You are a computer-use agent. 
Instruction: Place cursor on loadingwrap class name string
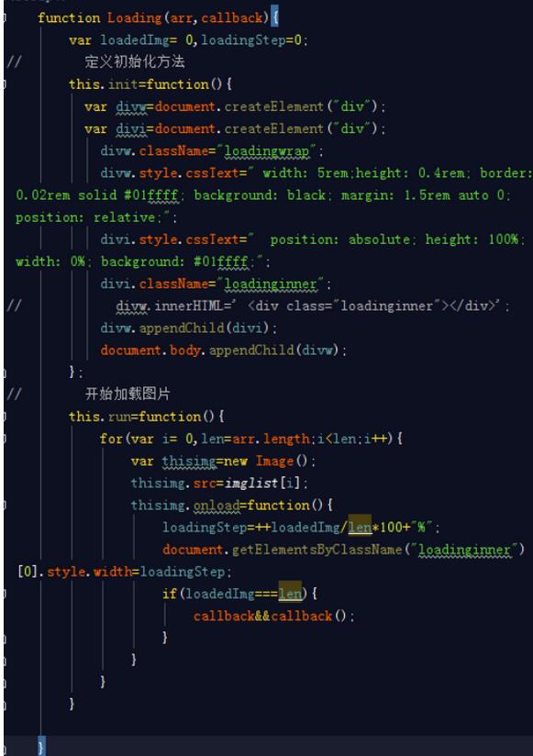click(x=267, y=150)
